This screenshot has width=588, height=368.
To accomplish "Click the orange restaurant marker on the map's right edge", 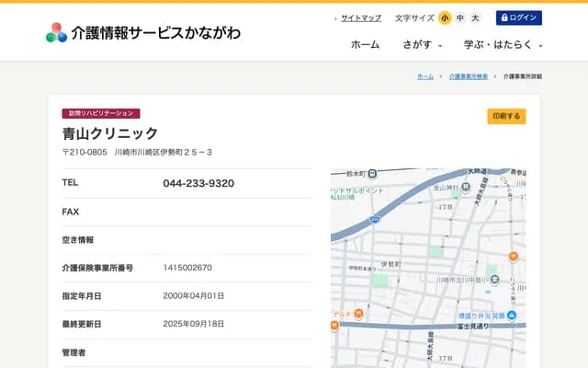I will point(514,257).
